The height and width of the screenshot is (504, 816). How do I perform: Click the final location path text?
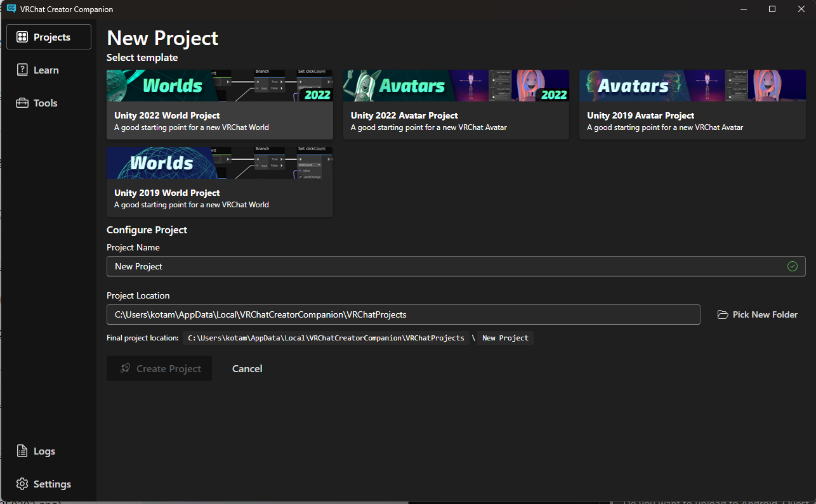click(326, 338)
